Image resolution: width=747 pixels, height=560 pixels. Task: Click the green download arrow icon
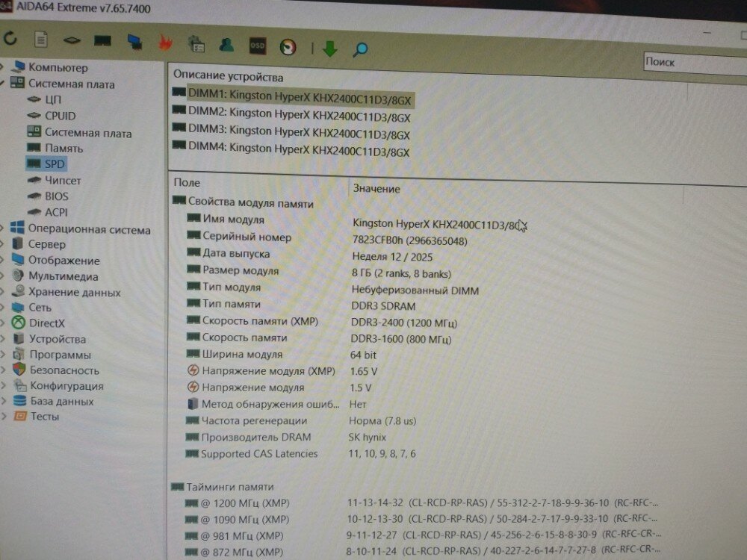[329, 49]
